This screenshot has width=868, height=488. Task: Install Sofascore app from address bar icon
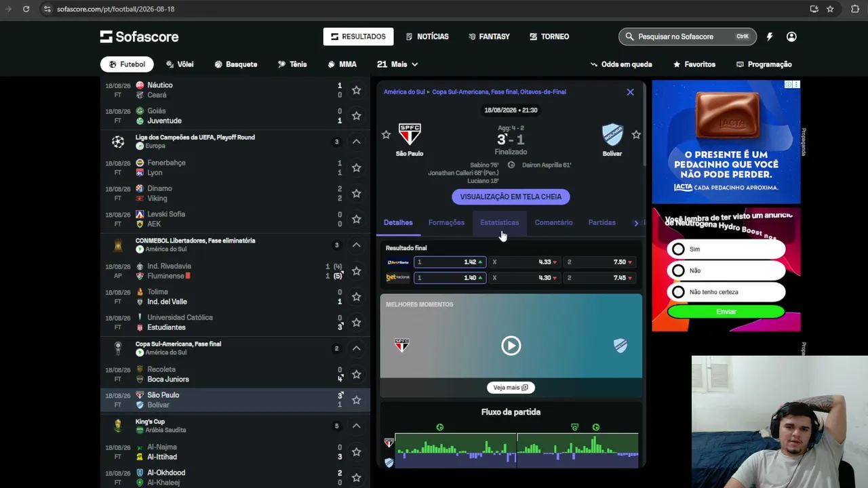point(814,9)
